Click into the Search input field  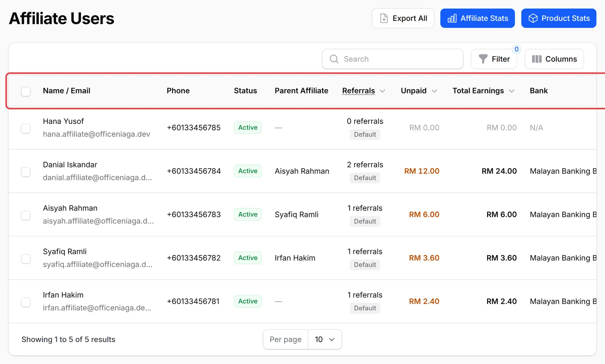392,59
